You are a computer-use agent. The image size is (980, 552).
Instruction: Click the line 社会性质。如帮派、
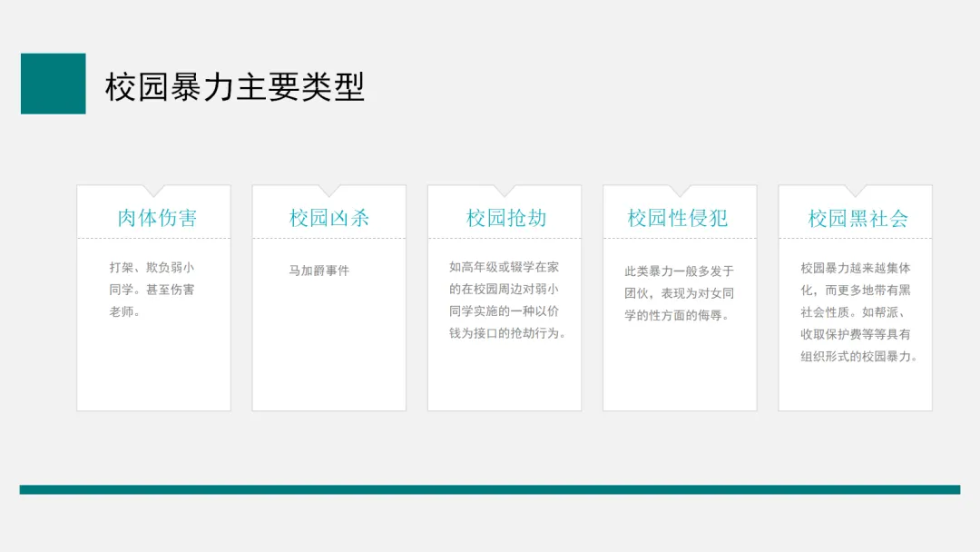click(853, 312)
